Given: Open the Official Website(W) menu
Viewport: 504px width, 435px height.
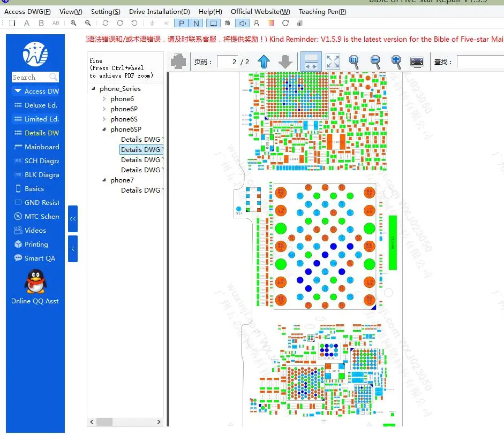Looking at the screenshot, I should click(x=260, y=12).
